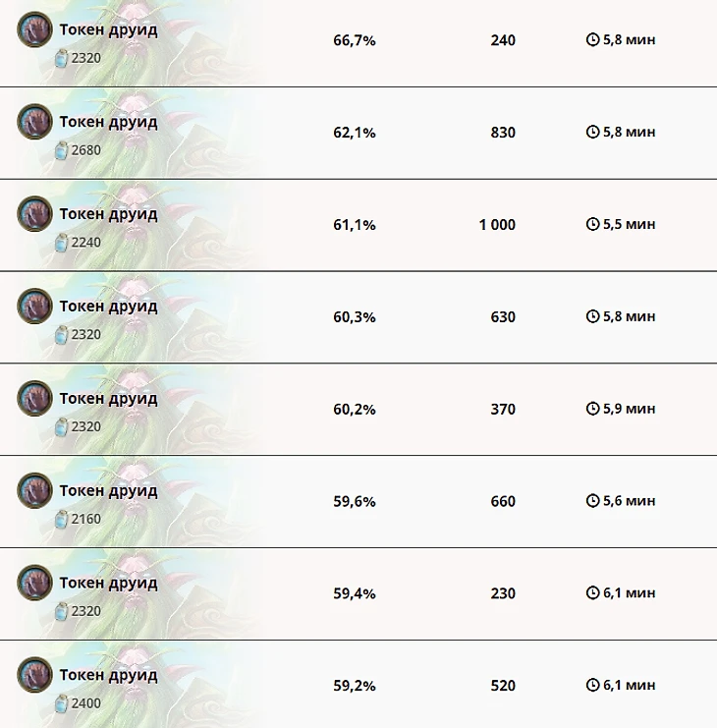Image resolution: width=717 pixels, height=728 pixels.
Task: Click druid class icon on the 2240 dust deck
Action: click(x=34, y=214)
